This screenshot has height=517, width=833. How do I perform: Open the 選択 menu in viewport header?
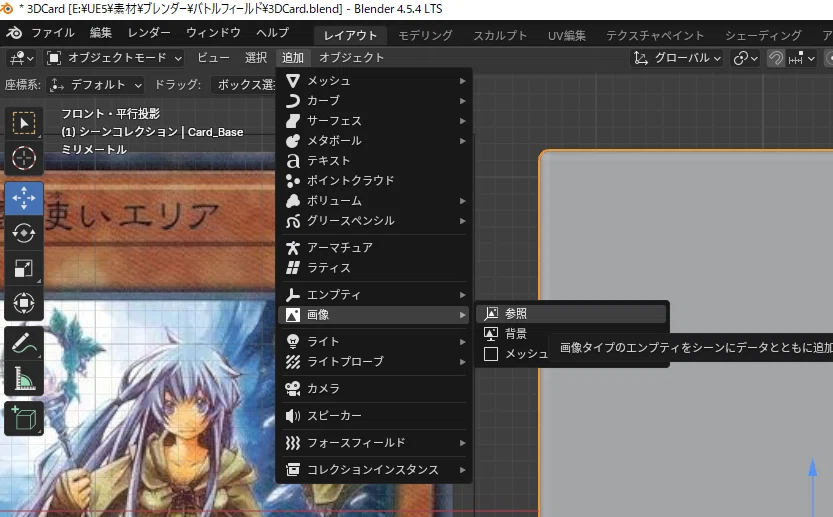click(x=256, y=58)
